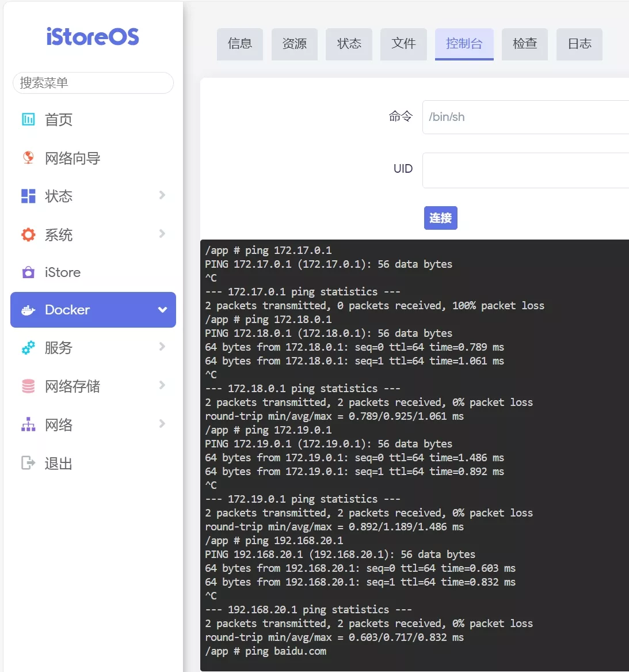The height and width of the screenshot is (672, 629).
Task: Collapse the Docker menu chevron
Action: coord(162,309)
